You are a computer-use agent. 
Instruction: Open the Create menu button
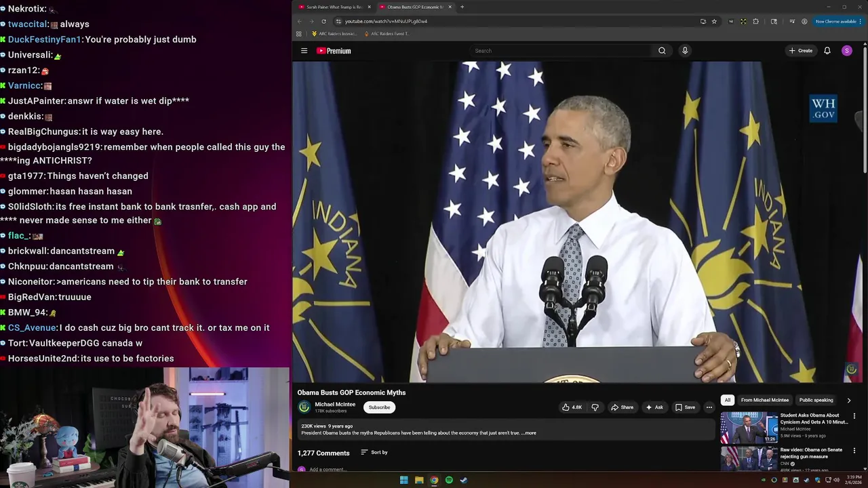pyautogui.click(x=801, y=51)
